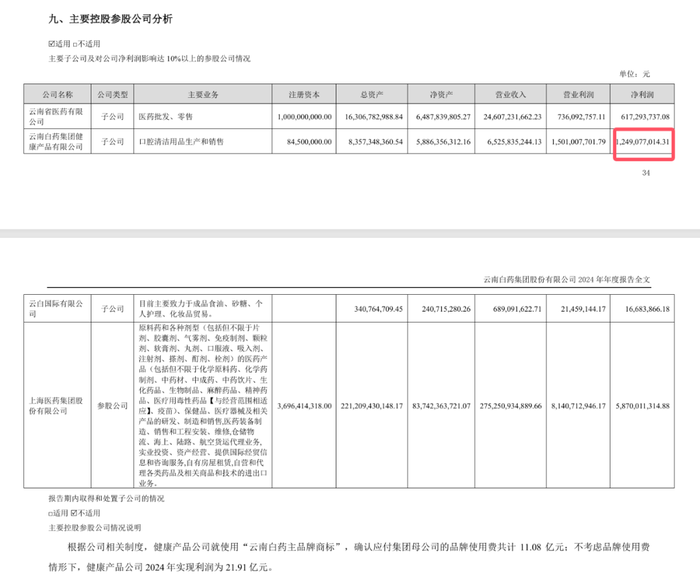Click the red-highlighted net profit cell 1,249,077,014.31

coord(643,142)
